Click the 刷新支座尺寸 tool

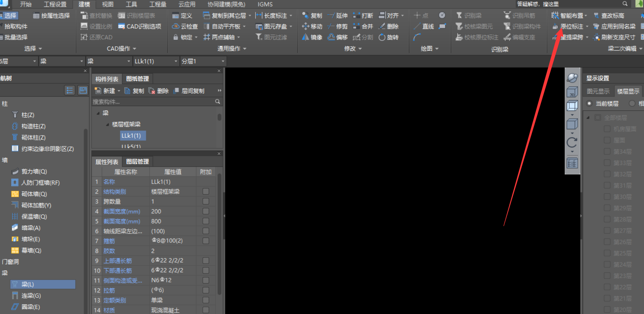pyautogui.click(x=614, y=37)
